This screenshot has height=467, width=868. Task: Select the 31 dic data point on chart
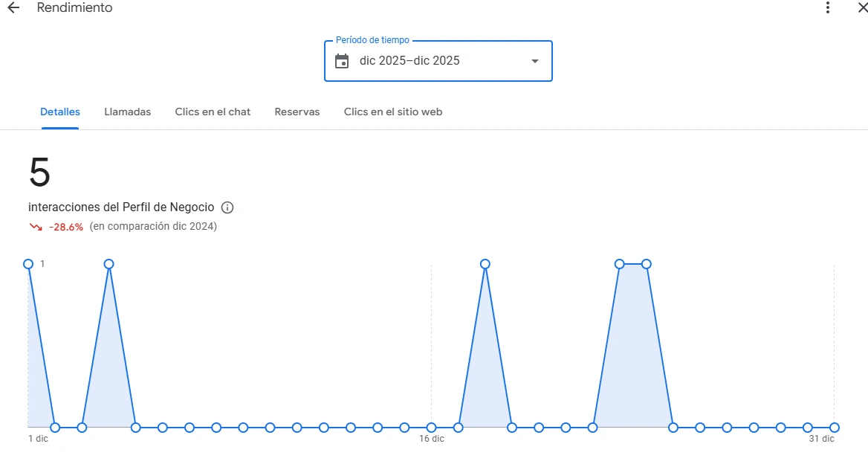click(x=835, y=428)
